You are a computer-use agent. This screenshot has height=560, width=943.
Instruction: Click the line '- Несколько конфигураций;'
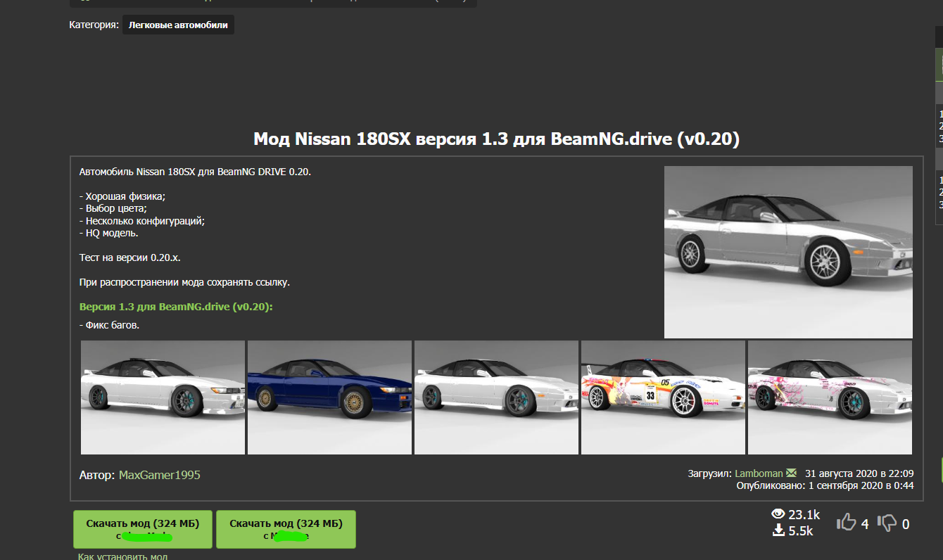(x=142, y=221)
